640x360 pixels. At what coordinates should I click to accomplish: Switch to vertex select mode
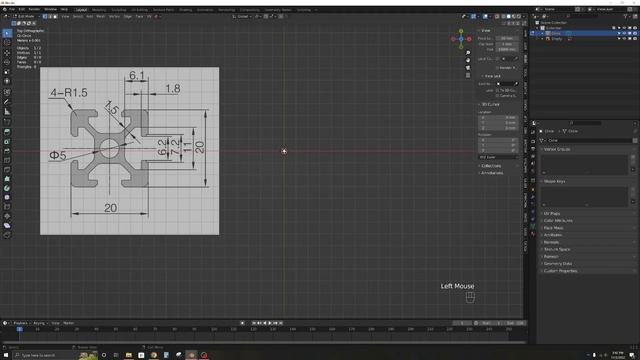[x=45, y=16]
